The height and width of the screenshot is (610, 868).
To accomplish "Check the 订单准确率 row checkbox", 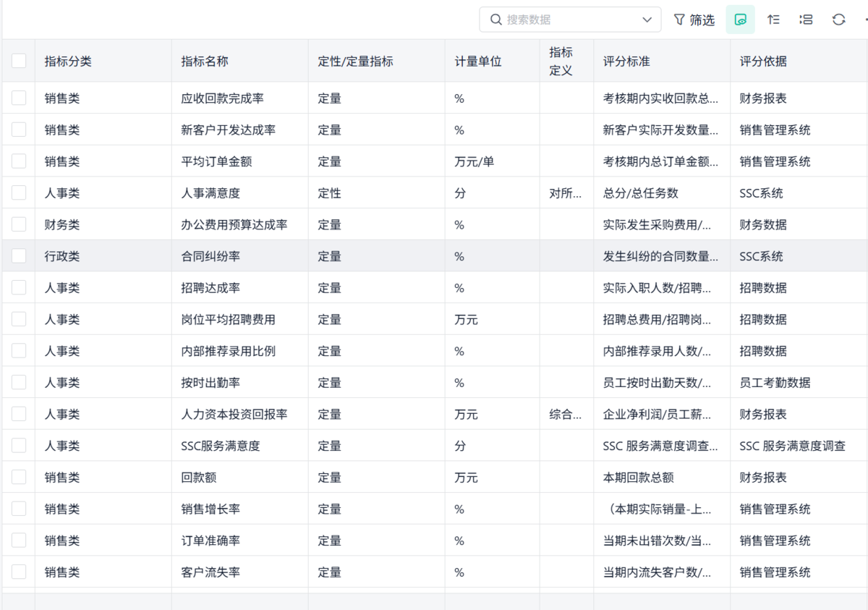I will coord(19,540).
